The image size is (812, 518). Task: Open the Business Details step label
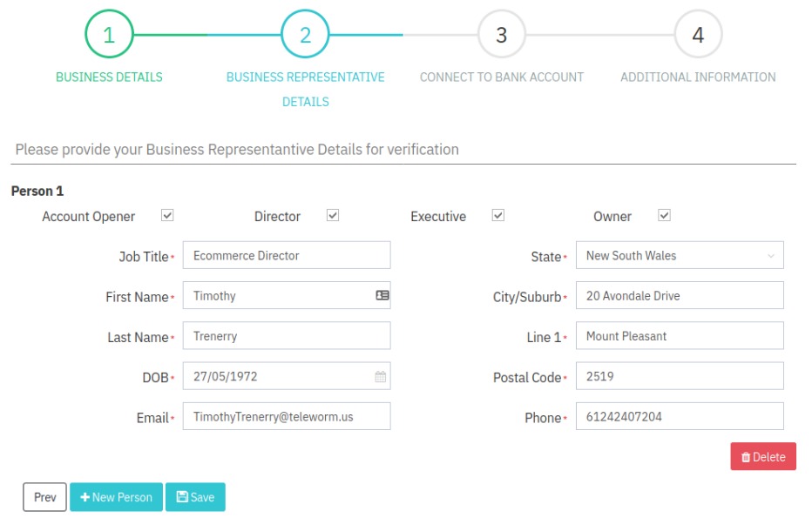pyautogui.click(x=109, y=77)
